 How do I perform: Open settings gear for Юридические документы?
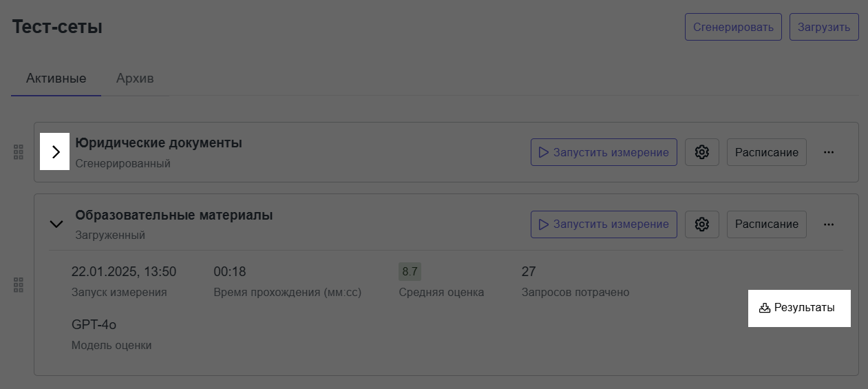(x=701, y=152)
